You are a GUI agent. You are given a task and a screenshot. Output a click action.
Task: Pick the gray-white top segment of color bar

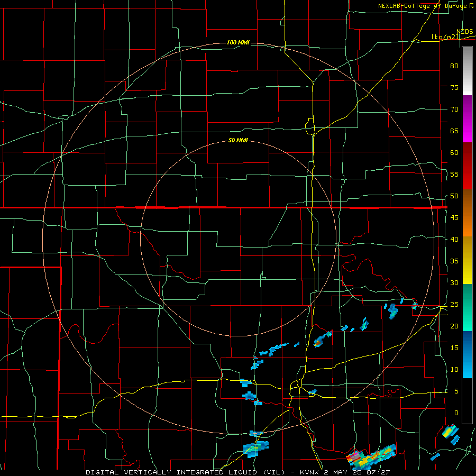tap(467, 71)
